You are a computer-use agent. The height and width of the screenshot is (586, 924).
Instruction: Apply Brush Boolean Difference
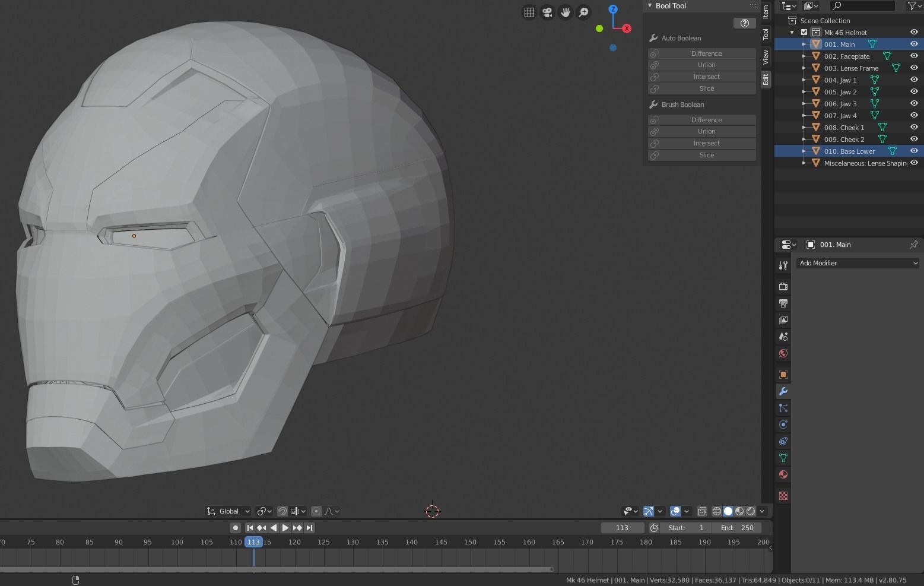[x=702, y=120]
